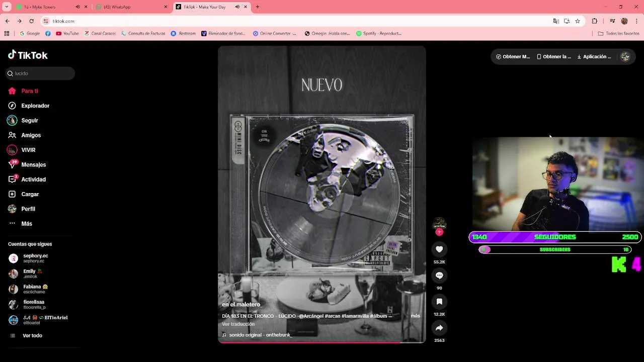Image resolution: width=644 pixels, height=362 pixels.
Task: Close the WhatsApp tab
Action: point(166,7)
